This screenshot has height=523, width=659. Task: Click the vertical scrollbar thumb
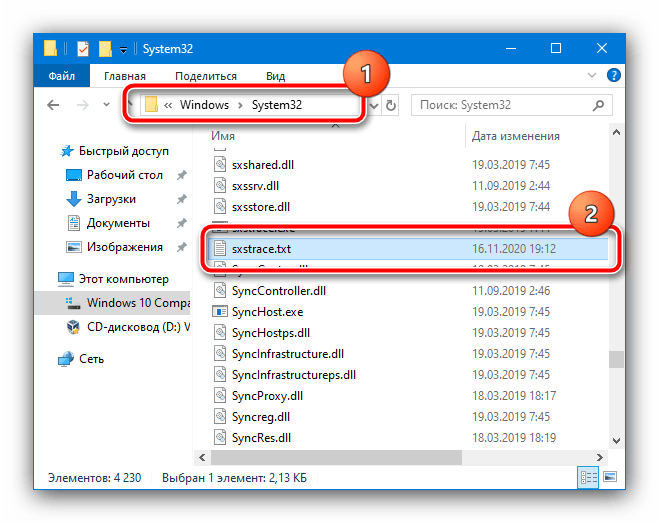[616, 359]
